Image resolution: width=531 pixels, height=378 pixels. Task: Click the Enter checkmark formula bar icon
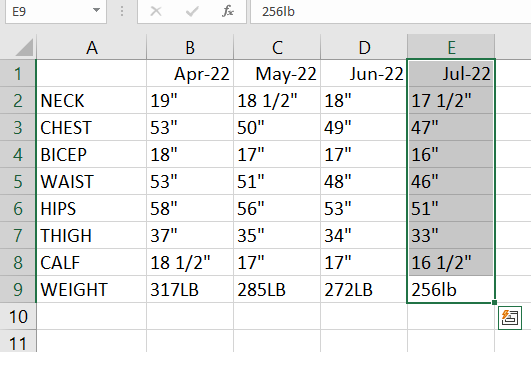[192, 12]
